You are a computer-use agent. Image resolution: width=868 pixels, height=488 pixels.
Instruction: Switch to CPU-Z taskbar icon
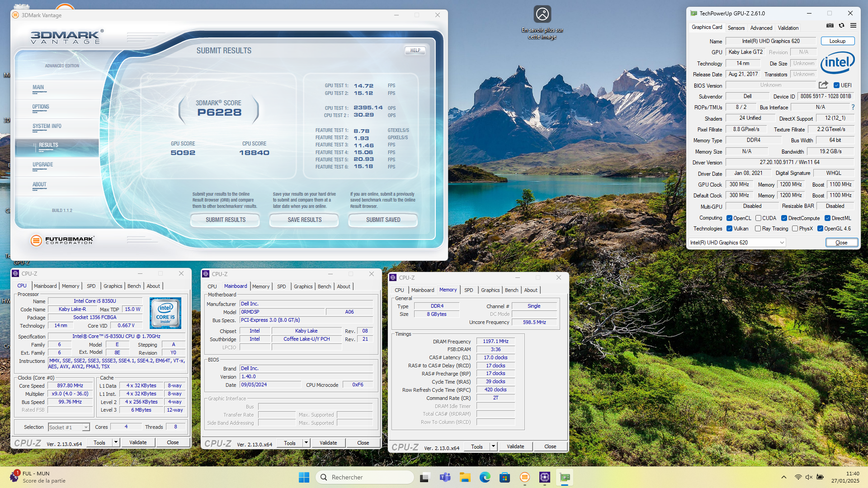coord(545,477)
